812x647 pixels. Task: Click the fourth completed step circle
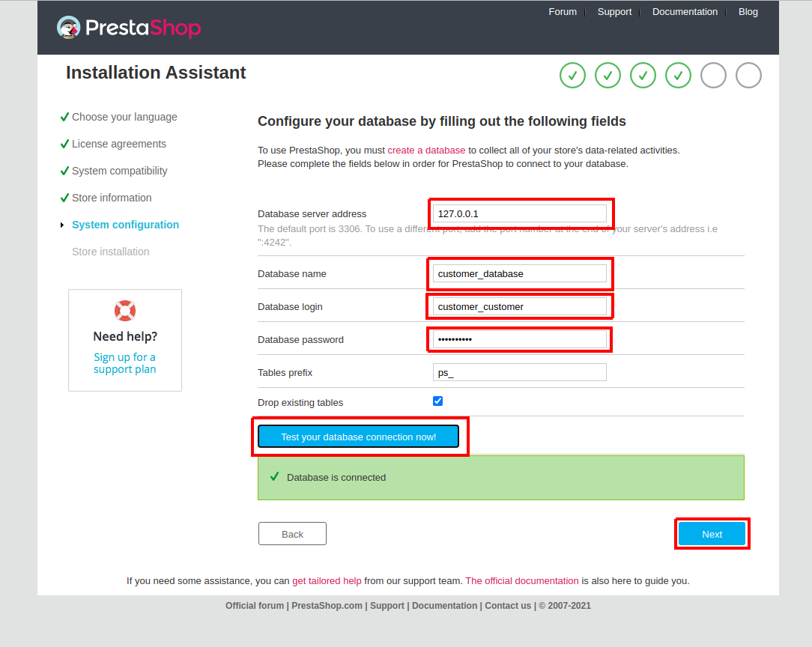pyautogui.click(x=678, y=76)
